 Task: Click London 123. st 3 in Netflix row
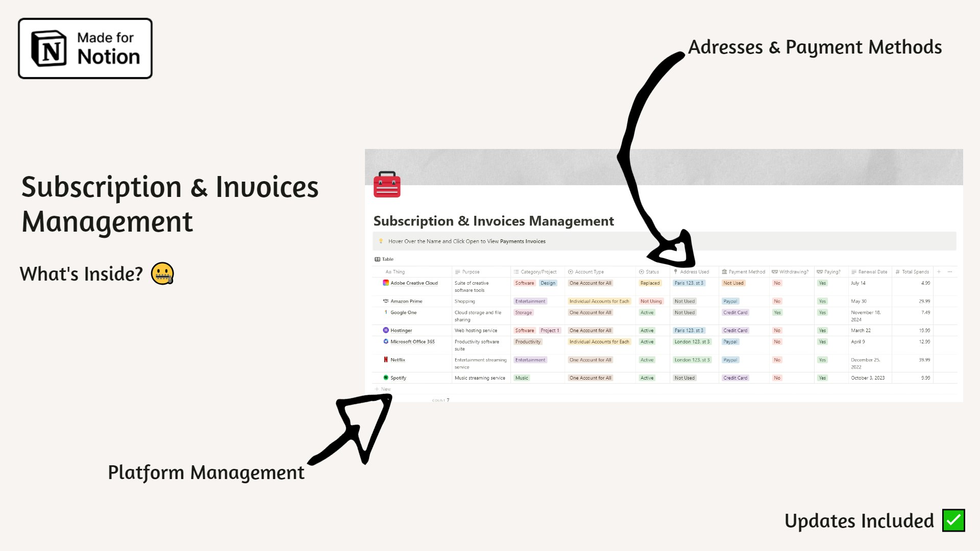tap(692, 360)
